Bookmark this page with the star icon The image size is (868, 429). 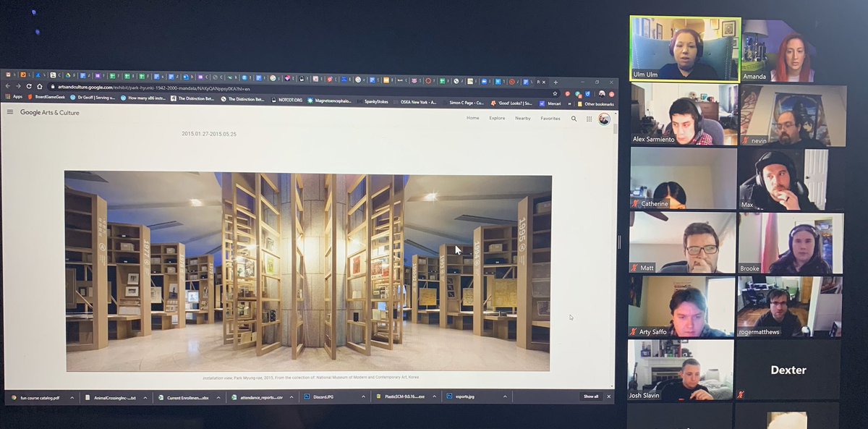(555, 93)
